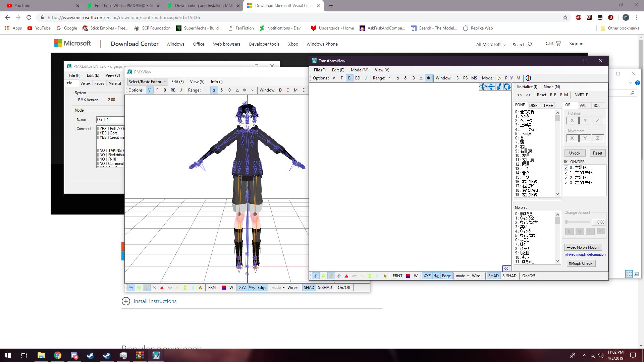Toggle the 3: 左つま先IK checkbox
The height and width of the screenshot is (362, 644).
point(566,183)
